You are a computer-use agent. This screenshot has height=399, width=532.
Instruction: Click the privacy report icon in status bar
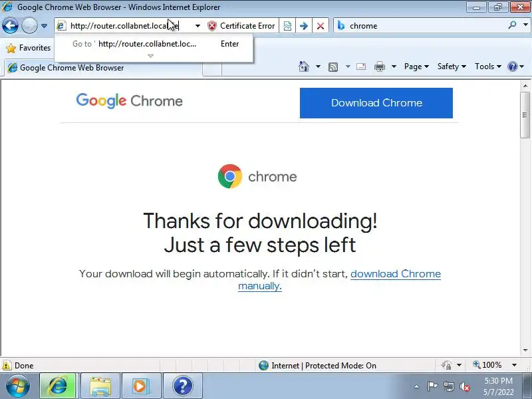(446, 365)
